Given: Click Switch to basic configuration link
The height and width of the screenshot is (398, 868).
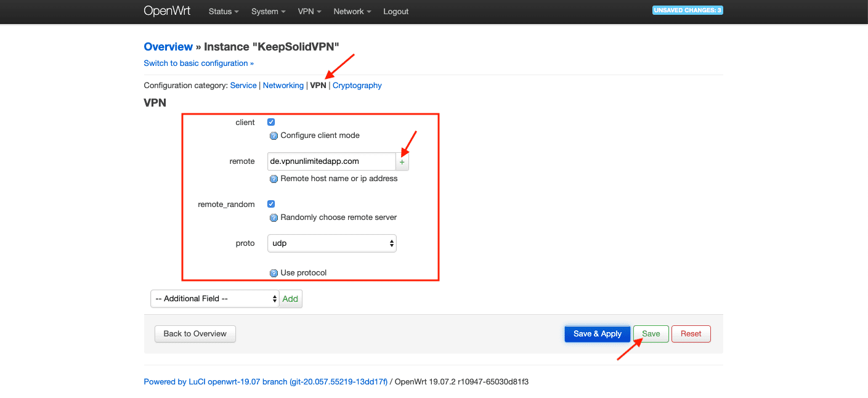Looking at the screenshot, I should pos(198,63).
